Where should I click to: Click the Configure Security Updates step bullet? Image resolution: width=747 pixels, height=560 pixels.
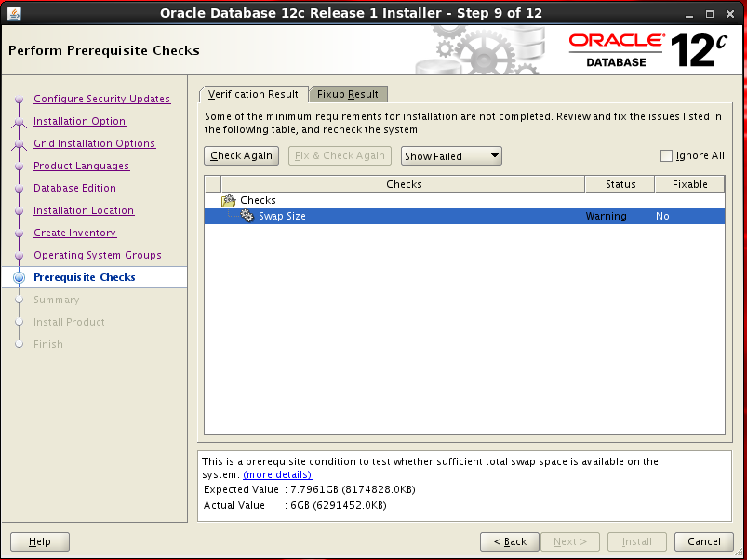pos(19,99)
